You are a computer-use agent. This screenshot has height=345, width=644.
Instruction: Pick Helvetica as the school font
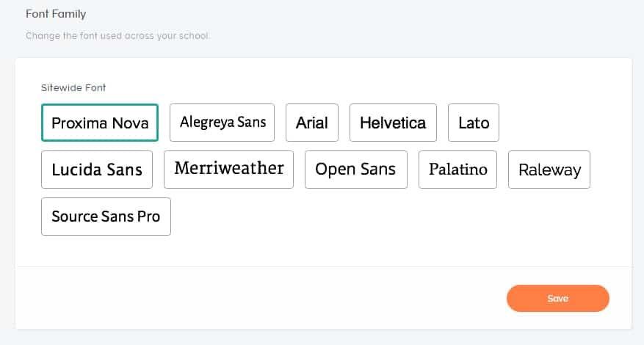[x=393, y=123]
